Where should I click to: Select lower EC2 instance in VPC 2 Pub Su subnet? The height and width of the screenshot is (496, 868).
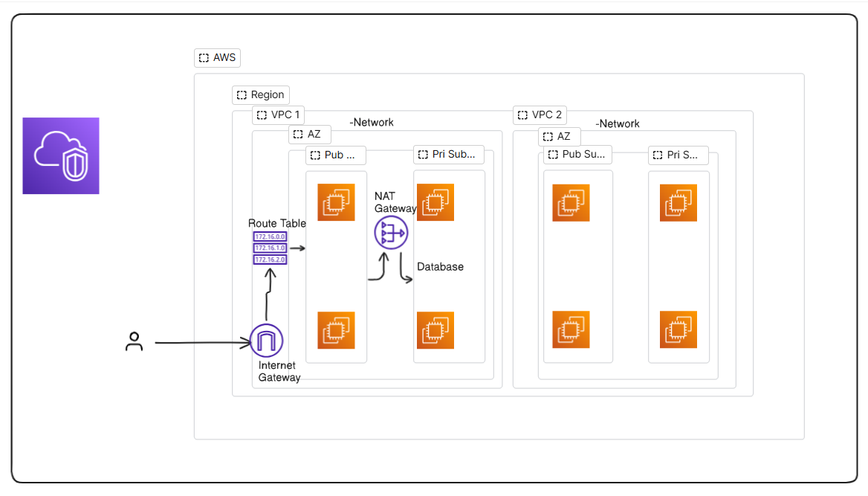[x=571, y=329]
